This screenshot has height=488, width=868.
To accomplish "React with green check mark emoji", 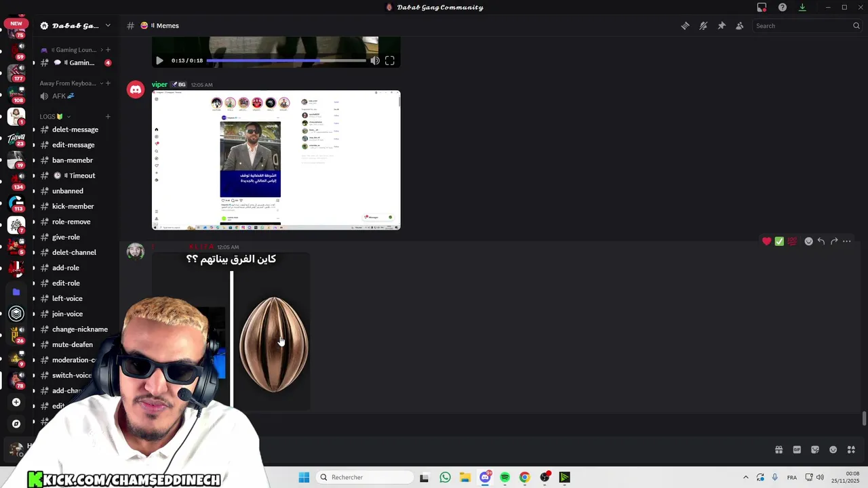I will tap(779, 241).
